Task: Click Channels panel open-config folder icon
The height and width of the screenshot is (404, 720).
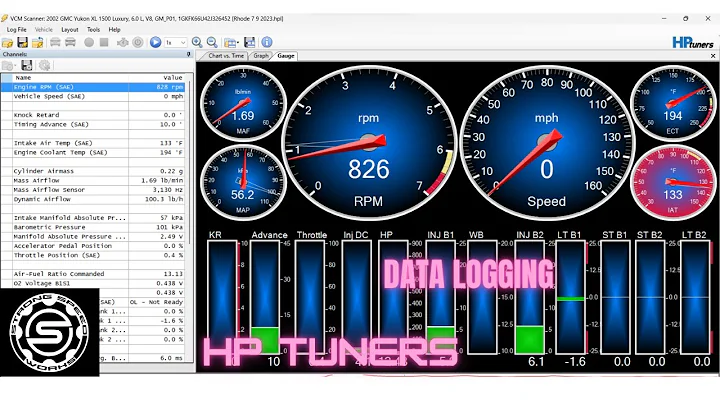Action: click(x=8, y=66)
